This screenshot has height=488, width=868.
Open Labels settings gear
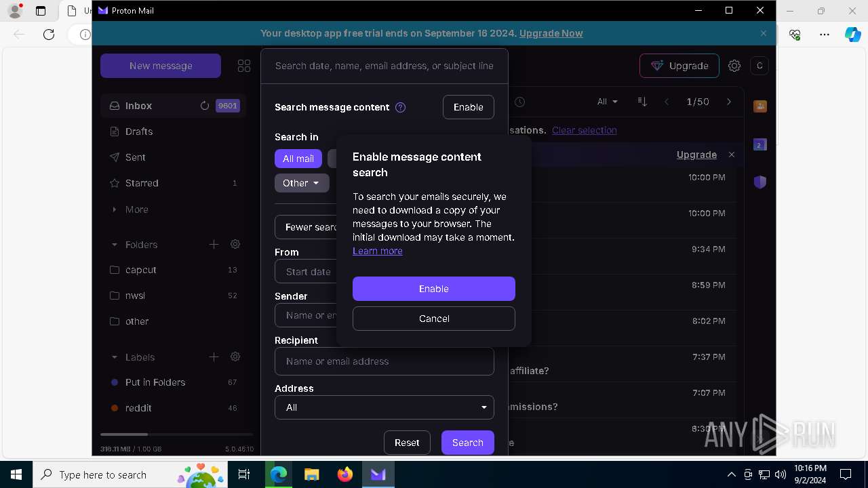[x=235, y=357]
